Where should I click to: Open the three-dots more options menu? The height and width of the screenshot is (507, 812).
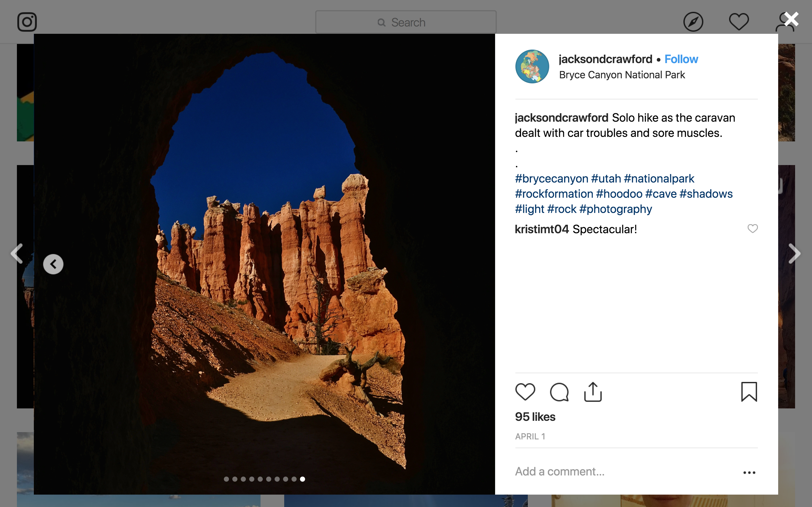(749, 472)
